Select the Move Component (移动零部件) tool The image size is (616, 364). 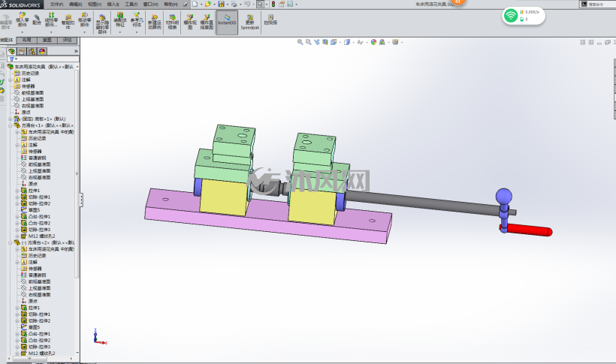click(84, 21)
